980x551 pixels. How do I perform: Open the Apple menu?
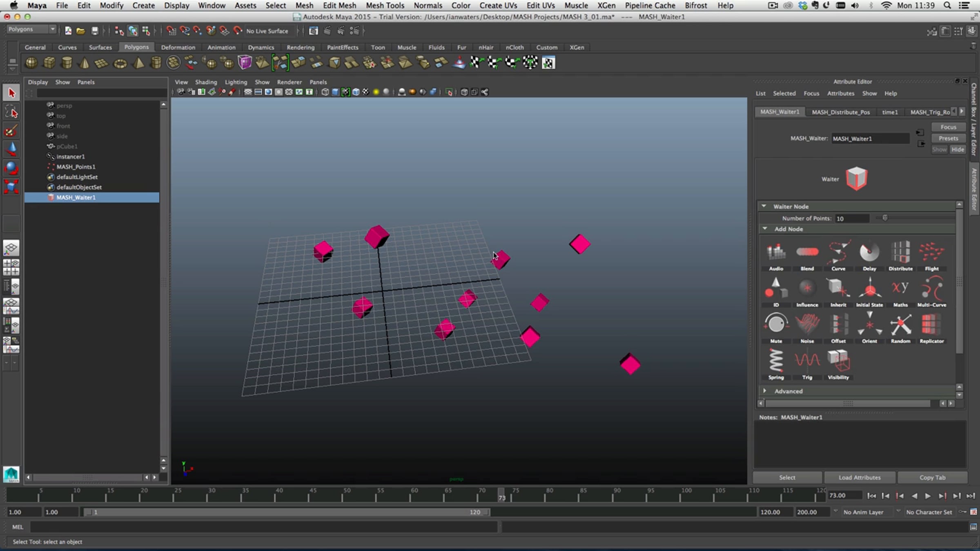tap(13, 5)
